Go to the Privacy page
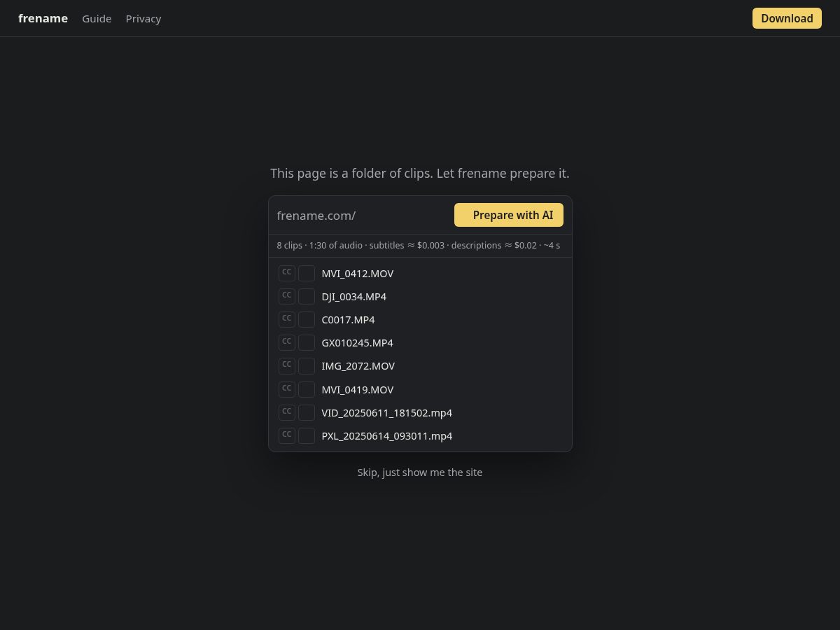The height and width of the screenshot is (630, 840). (143, 19)
